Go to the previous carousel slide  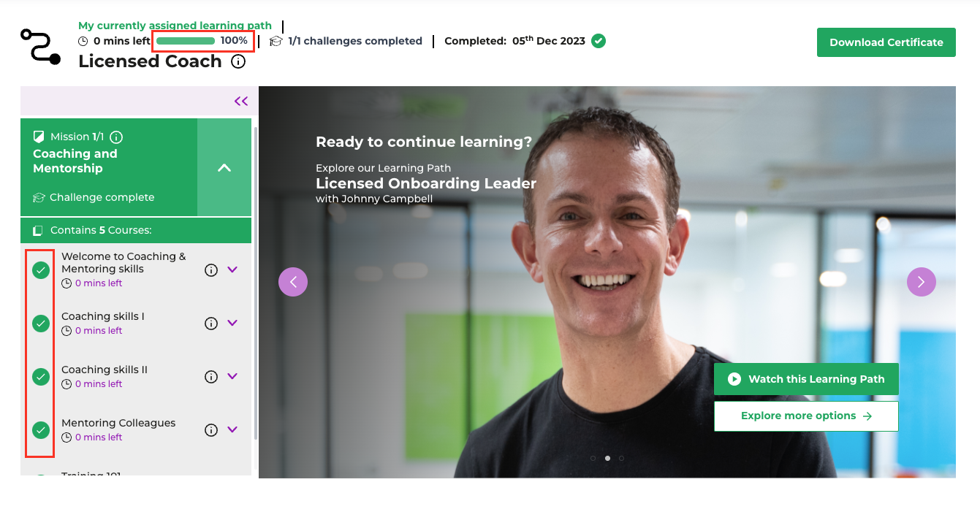(x=293, y=282)
